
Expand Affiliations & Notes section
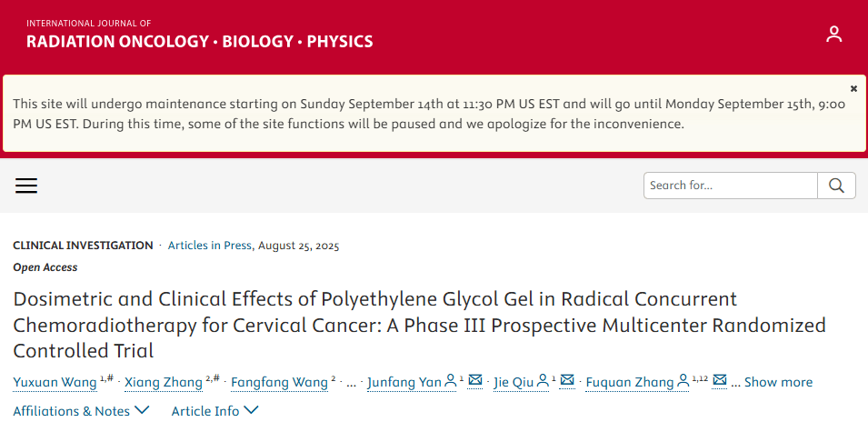pos(81,411)
